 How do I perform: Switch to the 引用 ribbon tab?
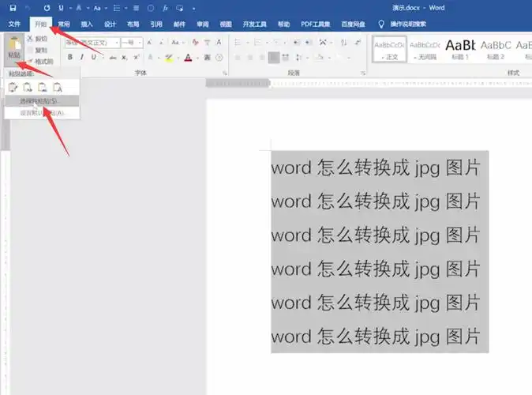[x=156, y=24]
